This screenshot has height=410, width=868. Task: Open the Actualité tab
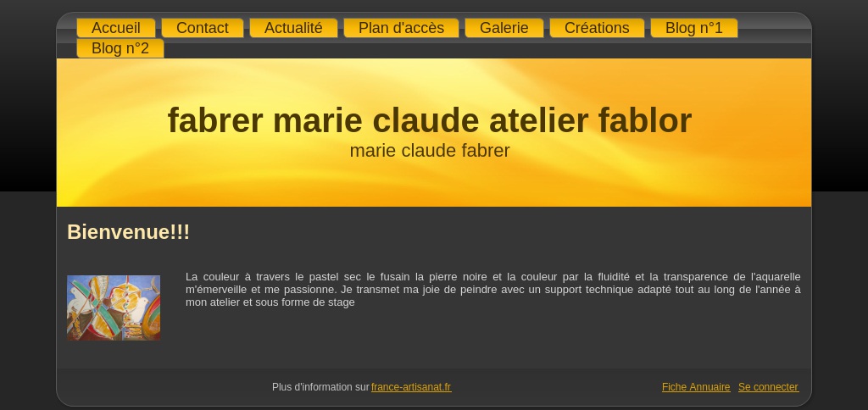coord(293,28)
